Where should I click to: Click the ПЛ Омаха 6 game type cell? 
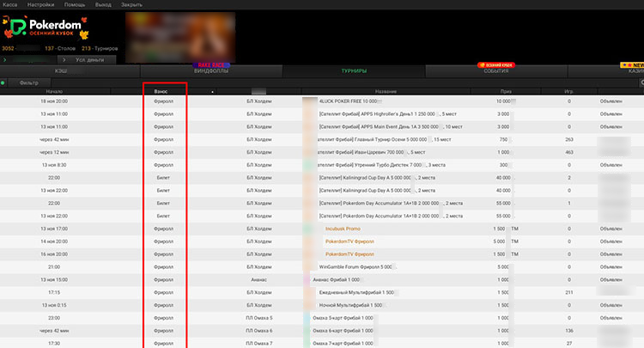(x=258, y=330)
